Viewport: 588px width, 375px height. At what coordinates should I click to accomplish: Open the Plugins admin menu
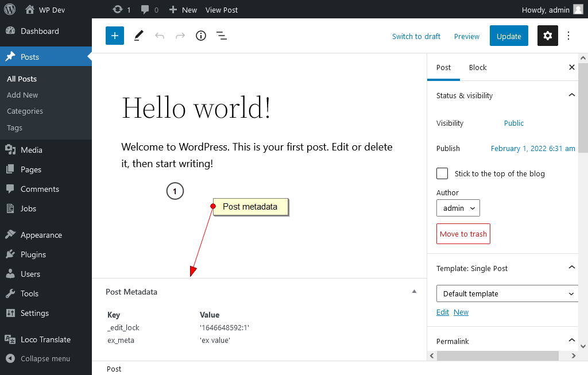click(33, 254)
